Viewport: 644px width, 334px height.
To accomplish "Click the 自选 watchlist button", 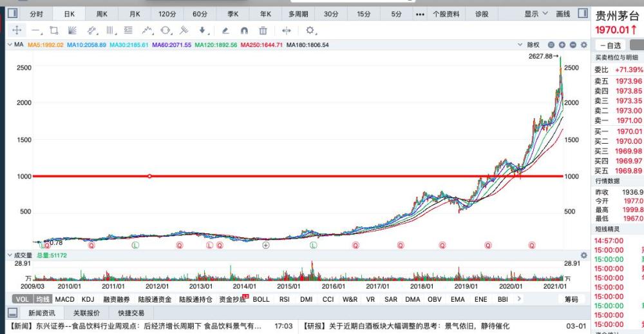I will coord(611,45).
